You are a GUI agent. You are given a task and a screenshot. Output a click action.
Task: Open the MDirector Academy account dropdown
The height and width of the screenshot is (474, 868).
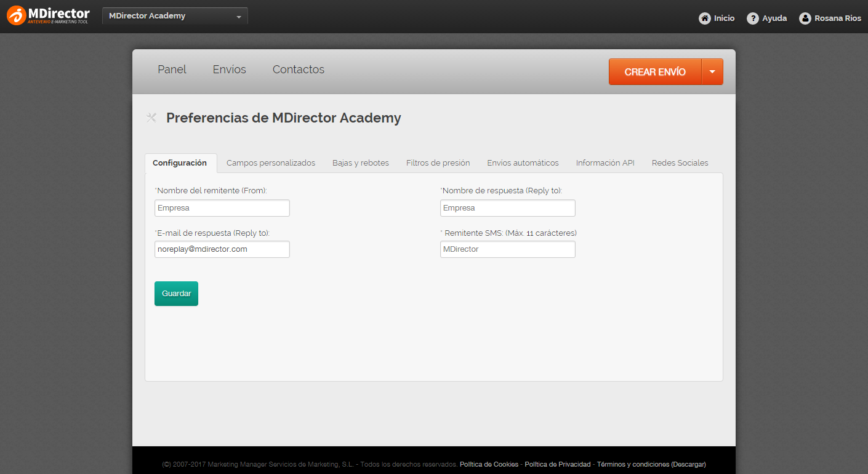[175, 16]
